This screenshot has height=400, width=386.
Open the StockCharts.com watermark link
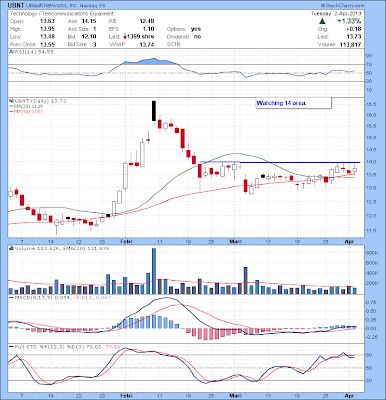(343, 5)
